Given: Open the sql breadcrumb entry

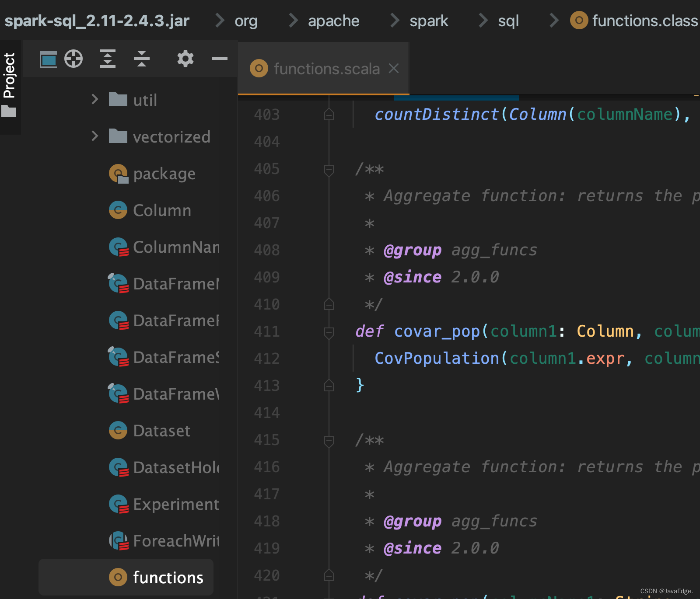Looking at the screenshot, I should [508, 20].
